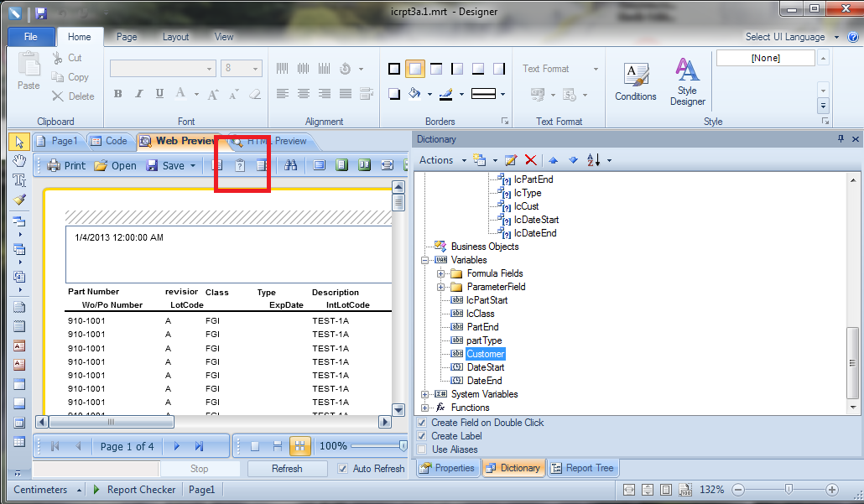Open the font size dropdown
864x504 pixels.
pyautogui.click(x=255, y=69)
